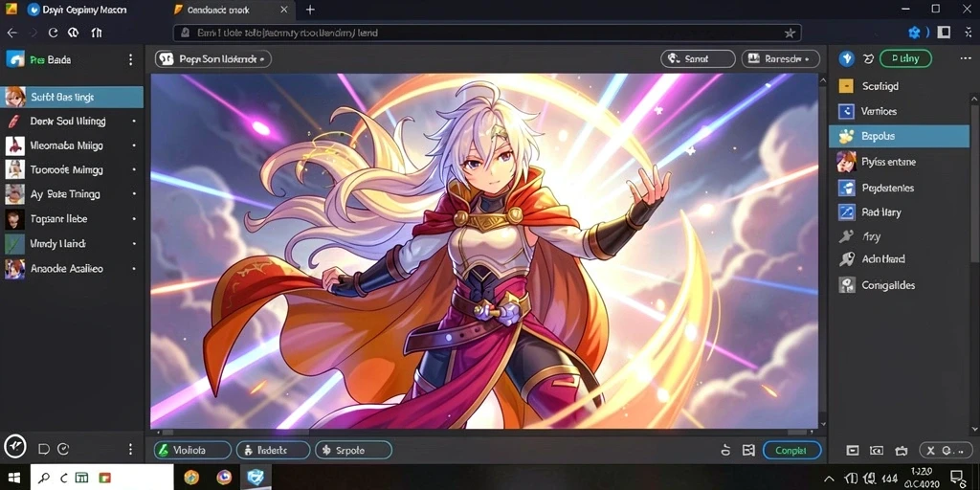Click the Iederts button
The width and height of the screenshot is (980, 490).
pyautogui.click(x=273, y=450)
